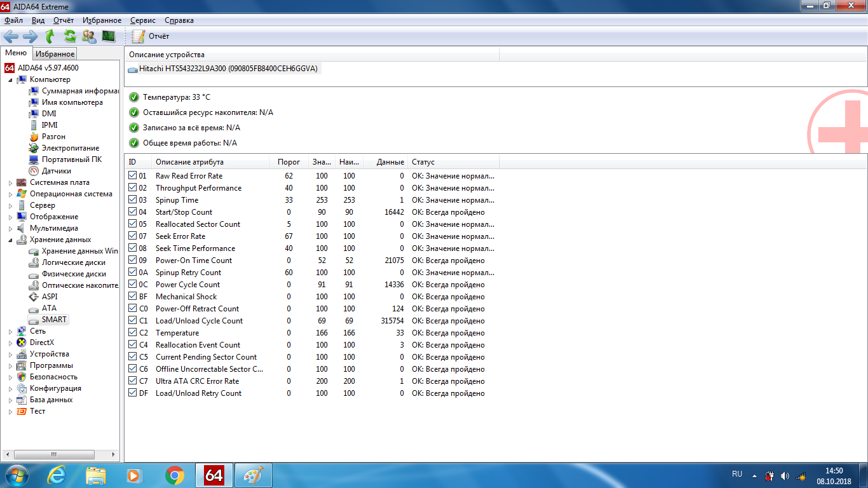868x488 pixels.
Task: Sort by Данные column header
Action: [x=385, y=162]
